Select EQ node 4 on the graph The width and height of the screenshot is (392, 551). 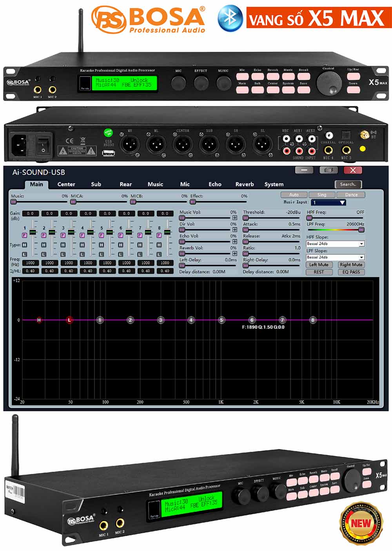[191, 320]
